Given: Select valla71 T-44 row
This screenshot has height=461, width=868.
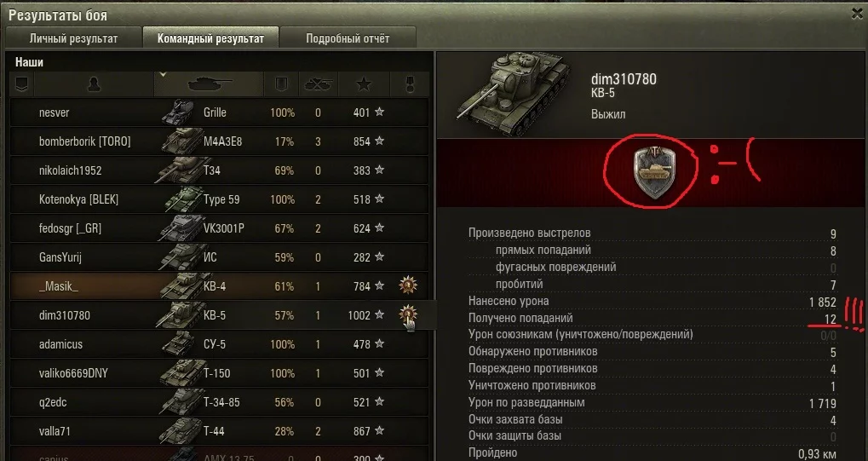Looking at the screenshot, I should coord(219,431).
